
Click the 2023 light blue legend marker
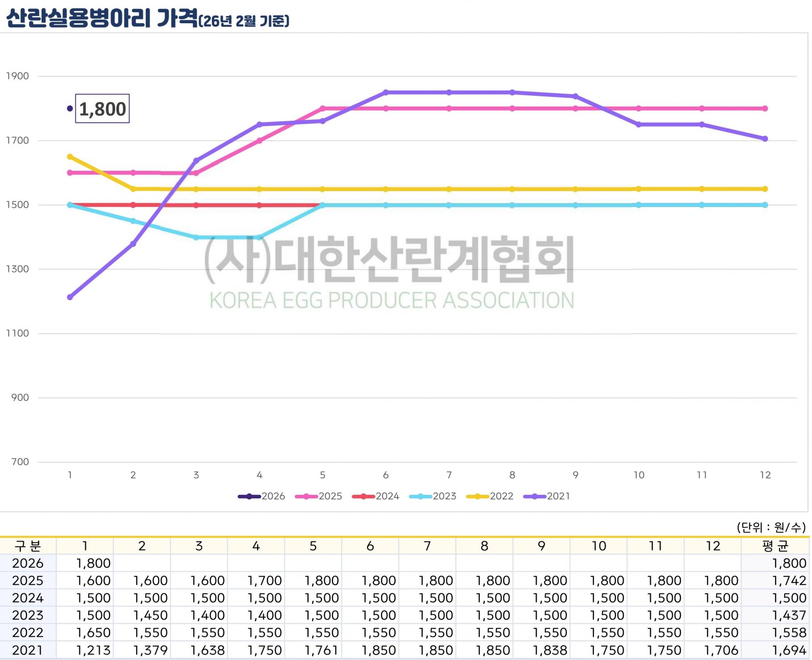[420, 496]
